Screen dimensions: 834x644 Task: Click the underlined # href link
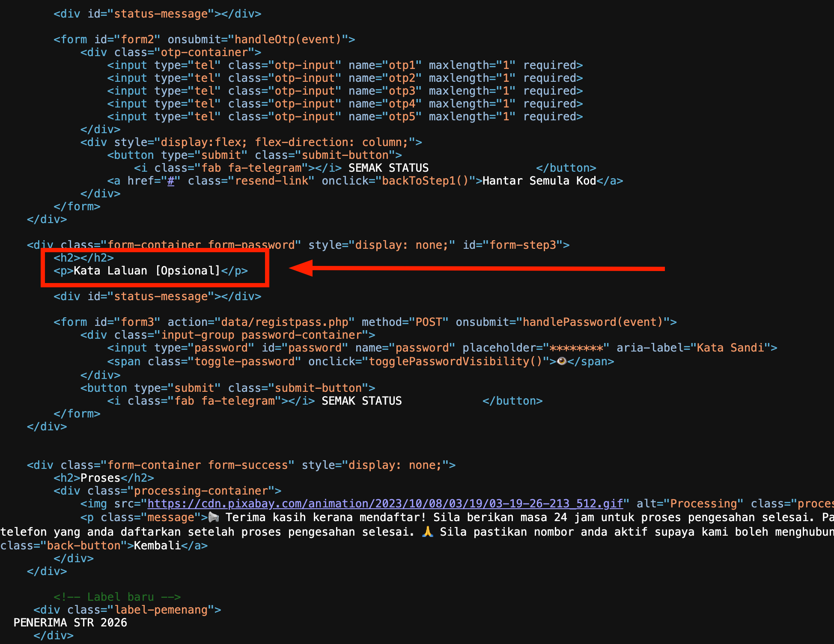click(x=171, y=181)
